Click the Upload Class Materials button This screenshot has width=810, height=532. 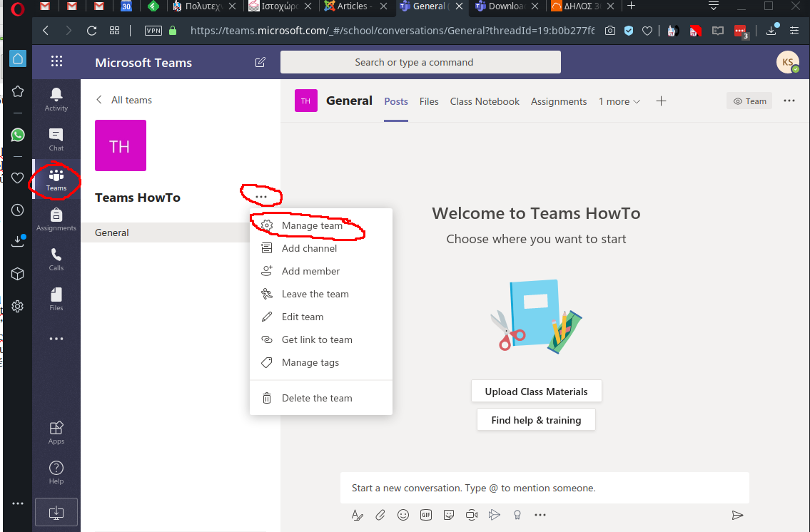click(536, 392)
